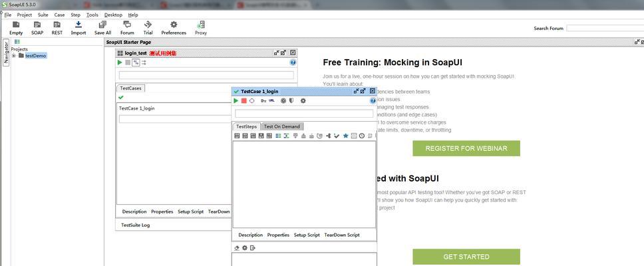644x266 pixels.
Task: Click REGISTER FOR WEBINAR button
Action: (x=466, y=148)
